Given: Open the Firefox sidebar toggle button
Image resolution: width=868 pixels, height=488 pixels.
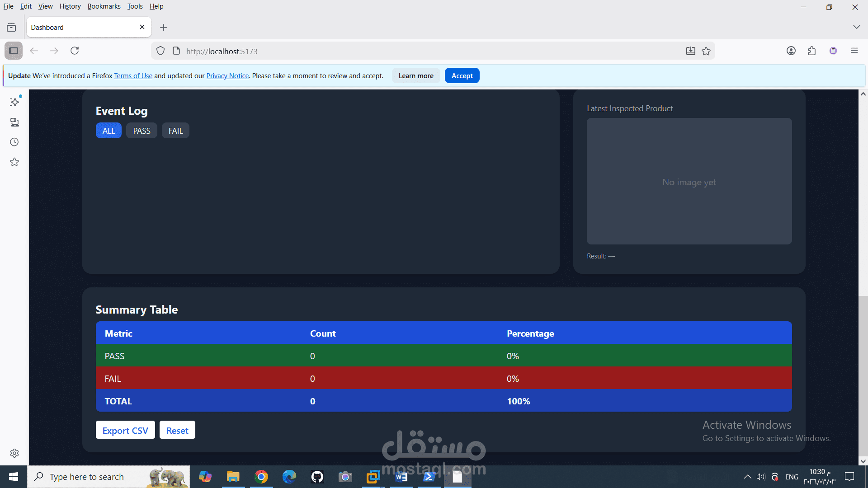Looking at the screenshot, I should pos(14,51).
